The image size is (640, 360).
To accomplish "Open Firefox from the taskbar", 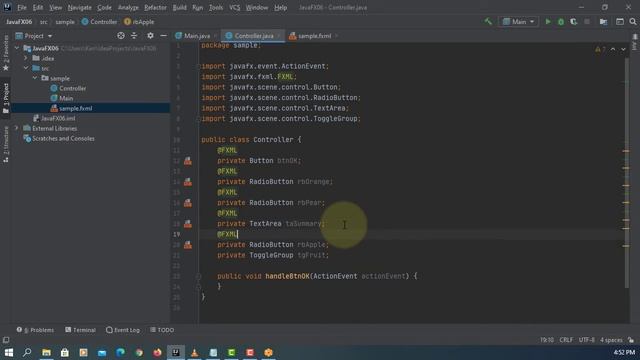I will pos(157,353).
